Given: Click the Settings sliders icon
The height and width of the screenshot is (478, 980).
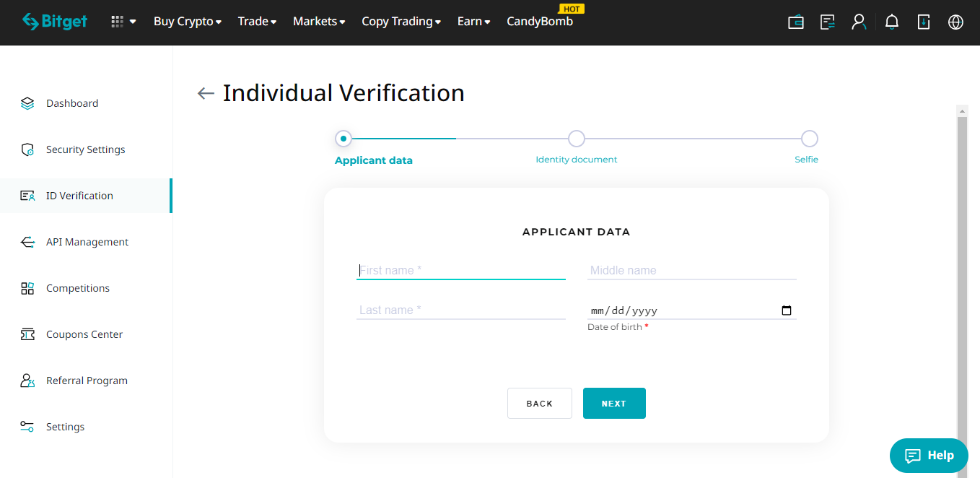Looking at the screenshot, I should (27, 427).
